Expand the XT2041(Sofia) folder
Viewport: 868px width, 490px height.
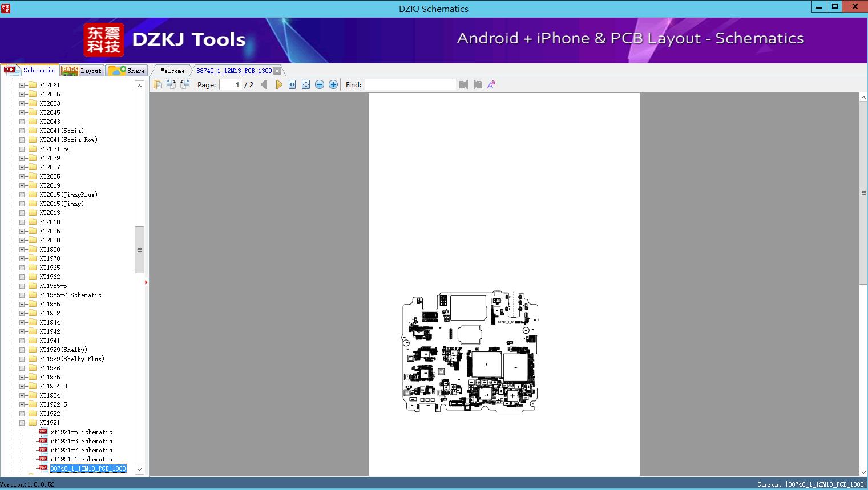[22, 131]
